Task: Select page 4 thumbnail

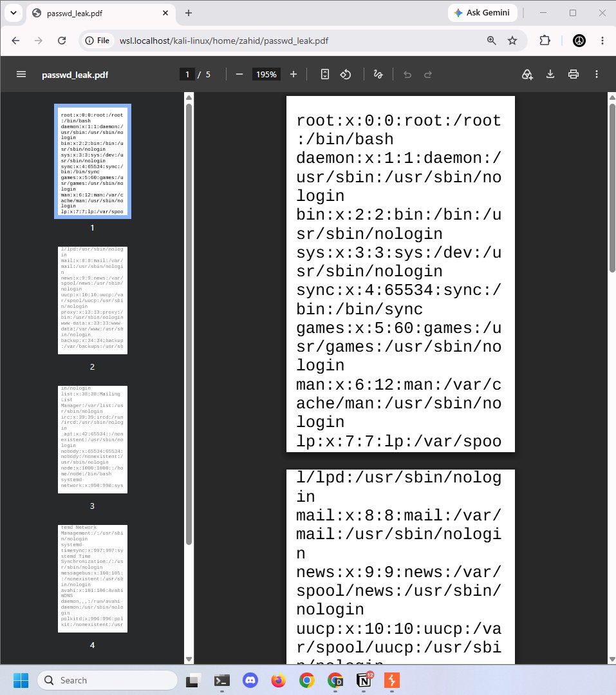Action: [93, 579]
